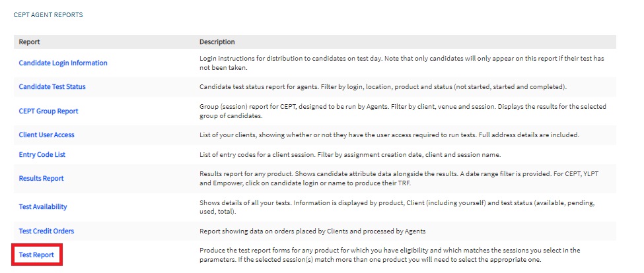644x273 pixels.
Task: Click the Results Report description text
Action: (x=402, y=178)
